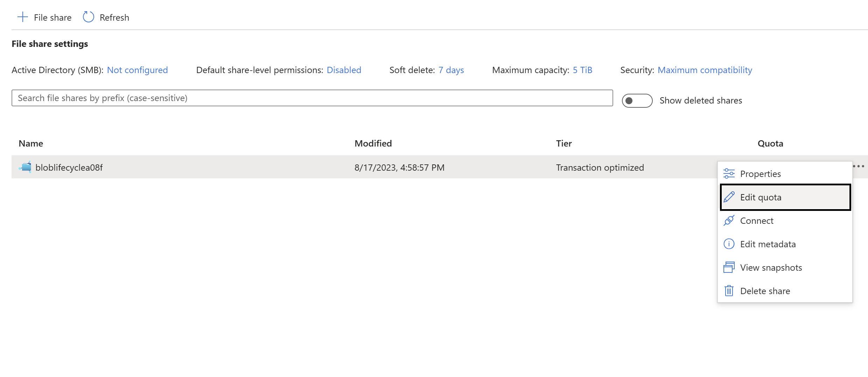Click the Connect plug icon

click(x=729, y=220)
